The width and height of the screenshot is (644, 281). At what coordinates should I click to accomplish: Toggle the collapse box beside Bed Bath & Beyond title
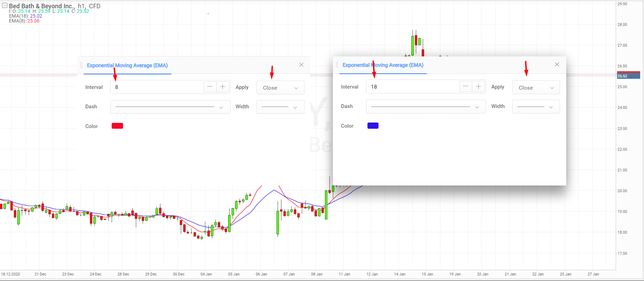coord(5,5)
